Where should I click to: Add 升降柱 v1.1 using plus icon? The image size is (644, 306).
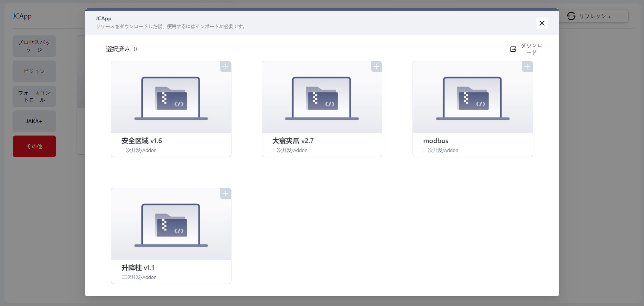(225, 194)
